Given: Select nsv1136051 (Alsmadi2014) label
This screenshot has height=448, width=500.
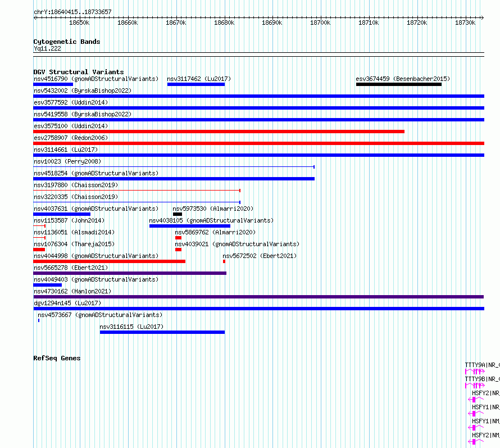Looking at the screenshot, I should click(x=74, y=232).
